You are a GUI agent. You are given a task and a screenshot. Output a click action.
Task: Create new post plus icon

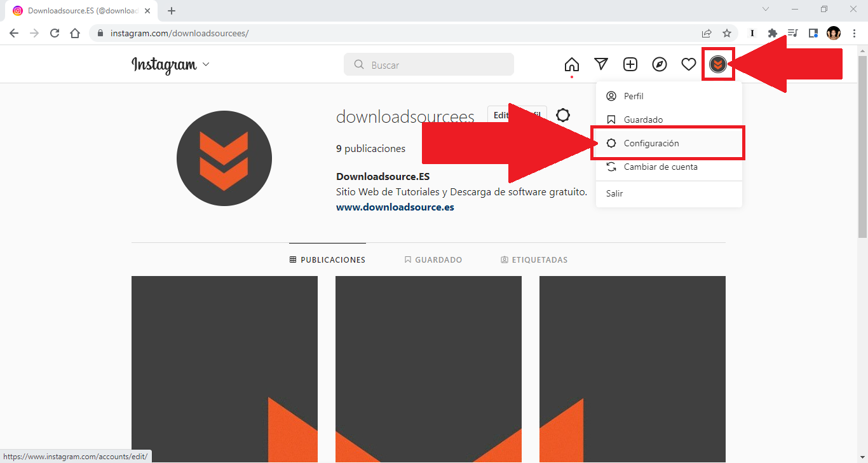coord(630,64)
